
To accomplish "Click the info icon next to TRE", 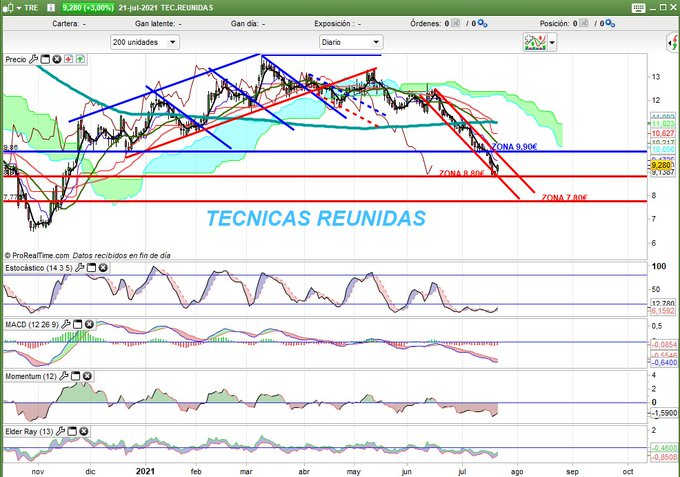I will point(51,8).
